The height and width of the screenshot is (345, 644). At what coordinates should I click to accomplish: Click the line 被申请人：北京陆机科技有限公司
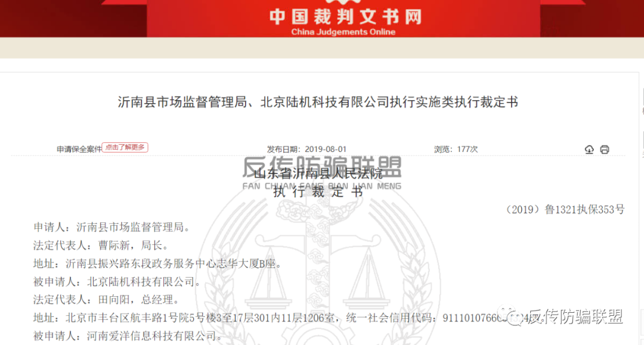click(x=117, y=281)
